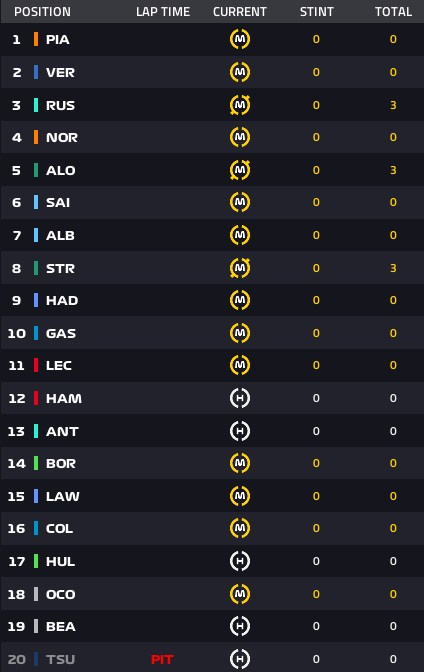The image size is (424, 672).
Task: Select the BEA driver row
Action: (x=212, y=626)
